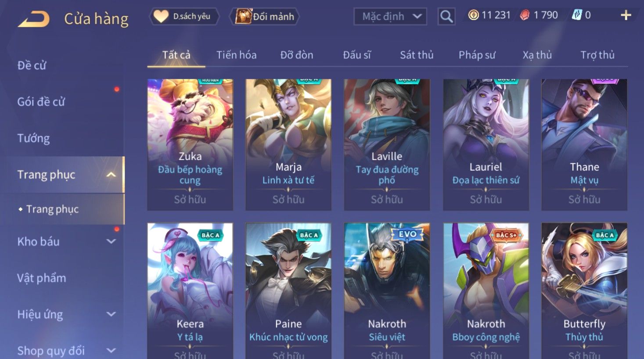644x359 pixels.
Task: Open the D.sách yêu heart wishlist
Action: coord(184,17)
